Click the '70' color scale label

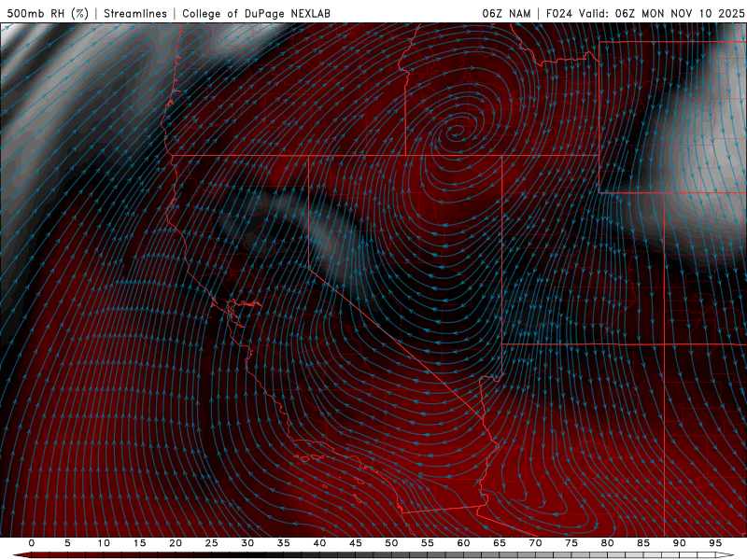(x=535, y=543)
